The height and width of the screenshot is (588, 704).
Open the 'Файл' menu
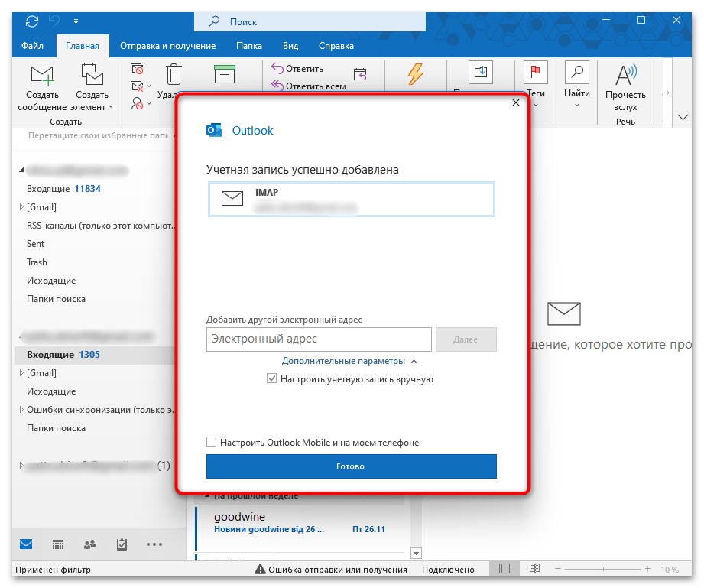(x=32, y=46)
